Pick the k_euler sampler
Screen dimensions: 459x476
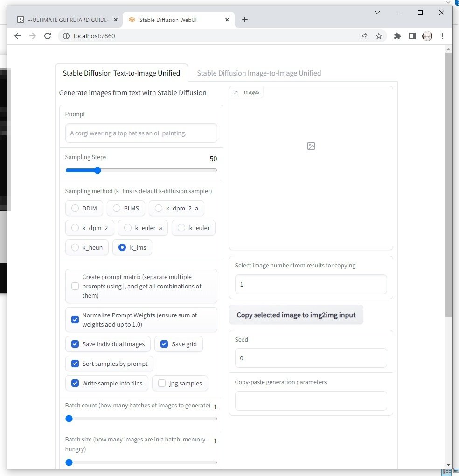pyautogui.click(x=194, y=228)
